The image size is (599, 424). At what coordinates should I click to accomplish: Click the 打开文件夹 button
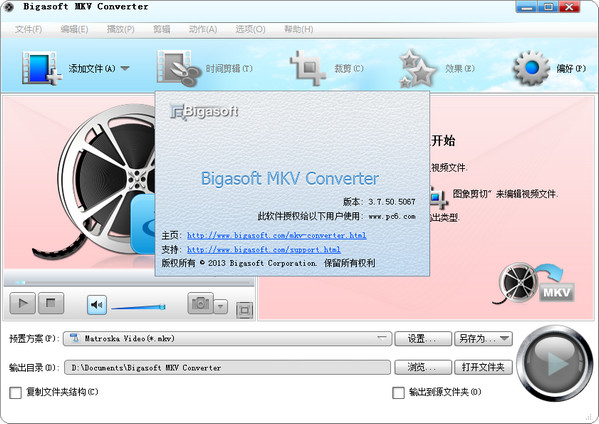click(483, 367)
